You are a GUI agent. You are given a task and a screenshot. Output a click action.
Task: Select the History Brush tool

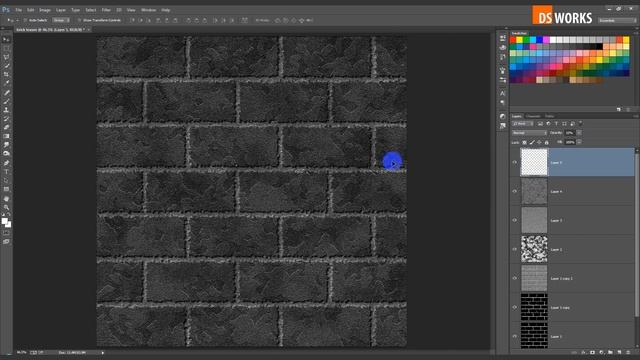(x=6, y=119)
